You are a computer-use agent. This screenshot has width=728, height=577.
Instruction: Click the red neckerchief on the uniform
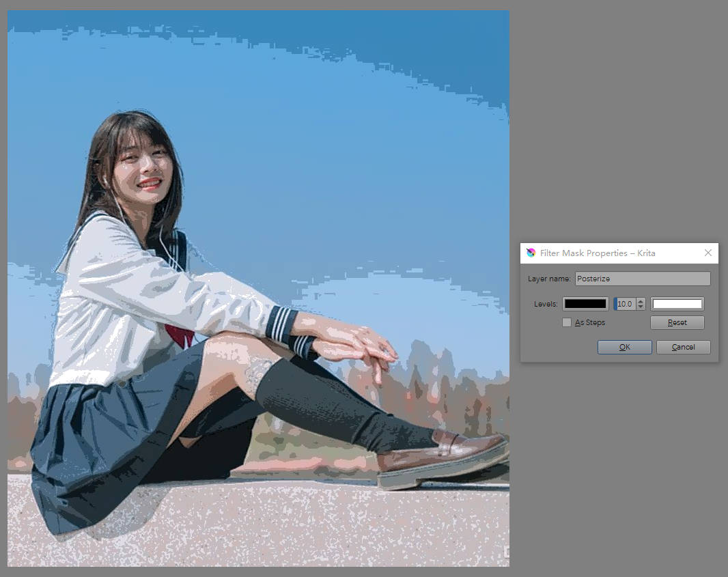click(x=180, y=333)
